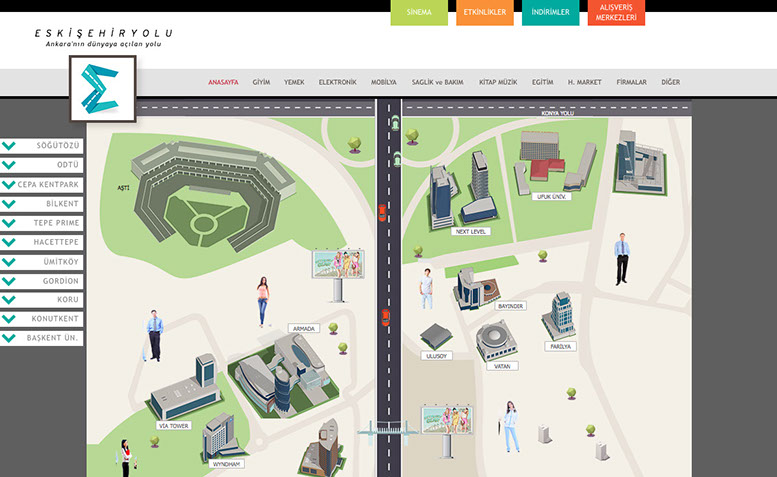Click the Ulusoy building icon
This screenshot has height=477, width=777.
(436, 336)
